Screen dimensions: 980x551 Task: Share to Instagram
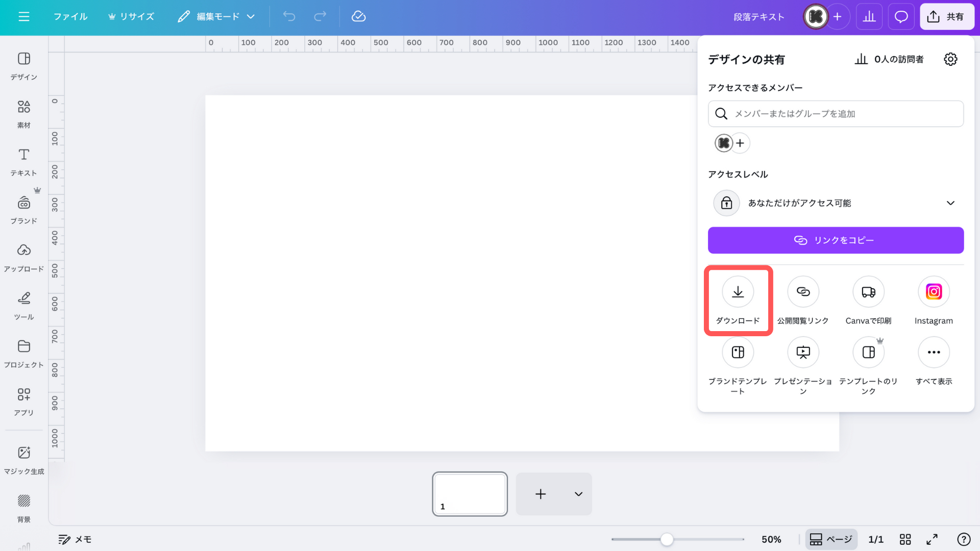click(x=934, y=300)
